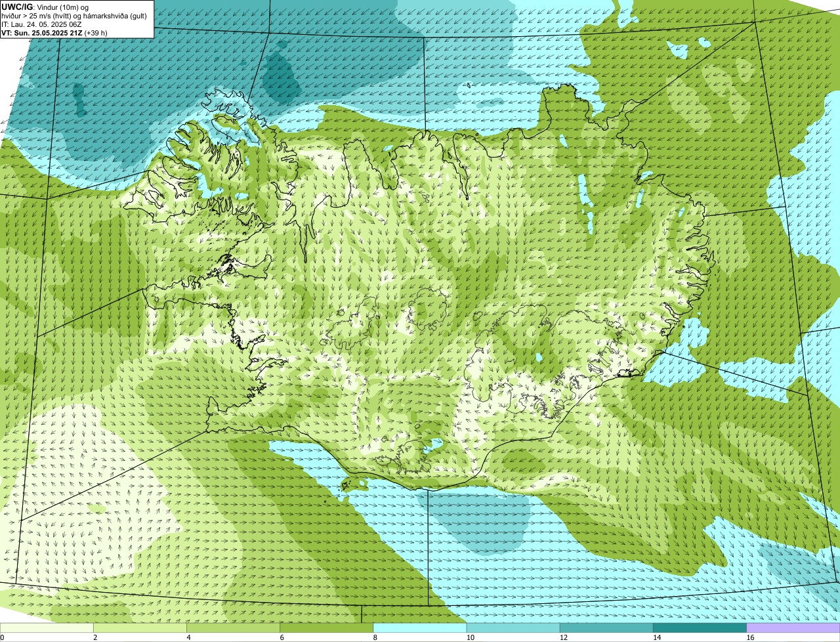Click the legend tick label "14"
Image resolution: width=840 pixels, height=642 pixels.
coord(656,637)
